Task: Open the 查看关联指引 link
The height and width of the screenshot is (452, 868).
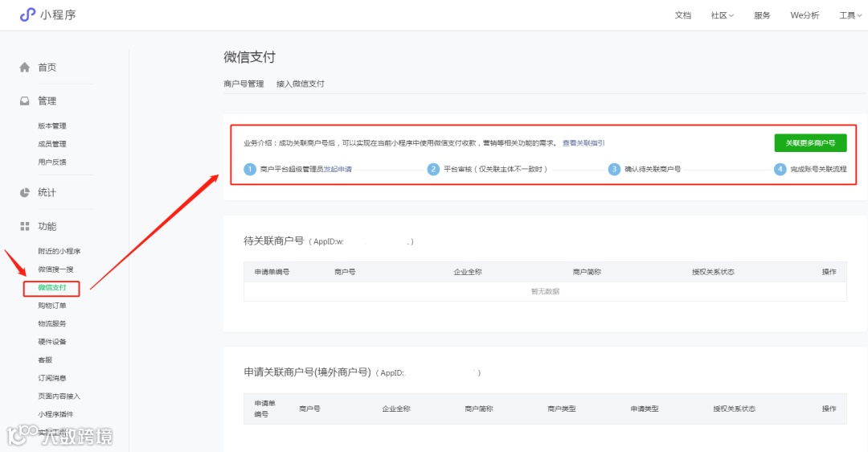Action: tap(583, 143)
